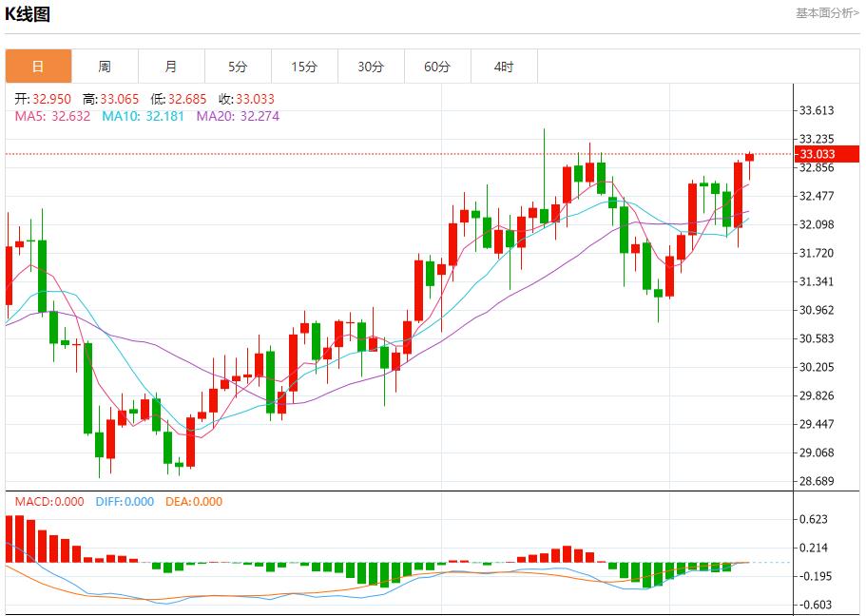Screen dimensions: 866x616
Task: Click the MA20: 32.274 indicator label
Action: (x=238, y=116)
